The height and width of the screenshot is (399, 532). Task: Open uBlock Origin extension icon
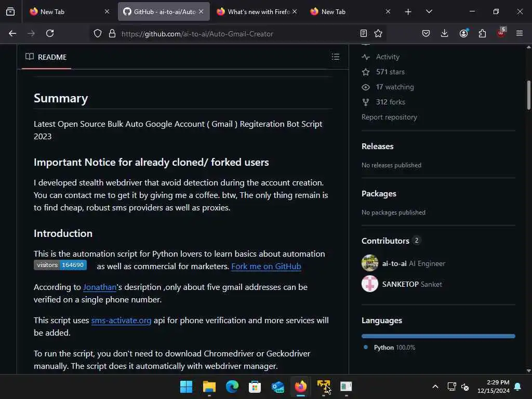(501, 33)
